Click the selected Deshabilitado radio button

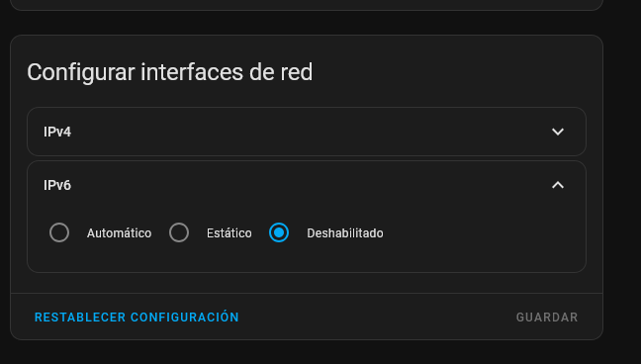click(279, 232)
